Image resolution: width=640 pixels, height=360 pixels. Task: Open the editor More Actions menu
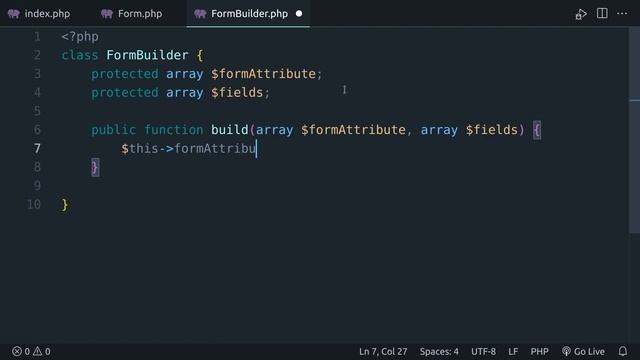[622, 13]
